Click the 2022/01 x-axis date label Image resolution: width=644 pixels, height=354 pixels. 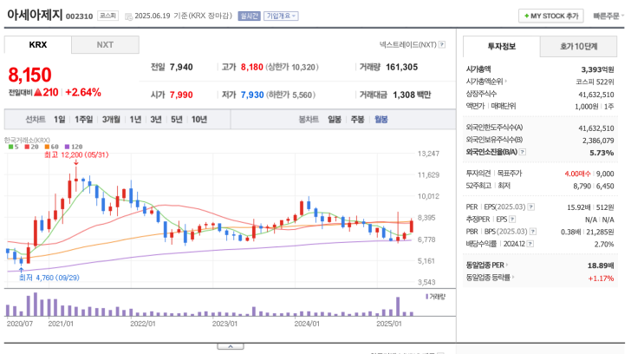pyautogui.click(x=142, y=324)
